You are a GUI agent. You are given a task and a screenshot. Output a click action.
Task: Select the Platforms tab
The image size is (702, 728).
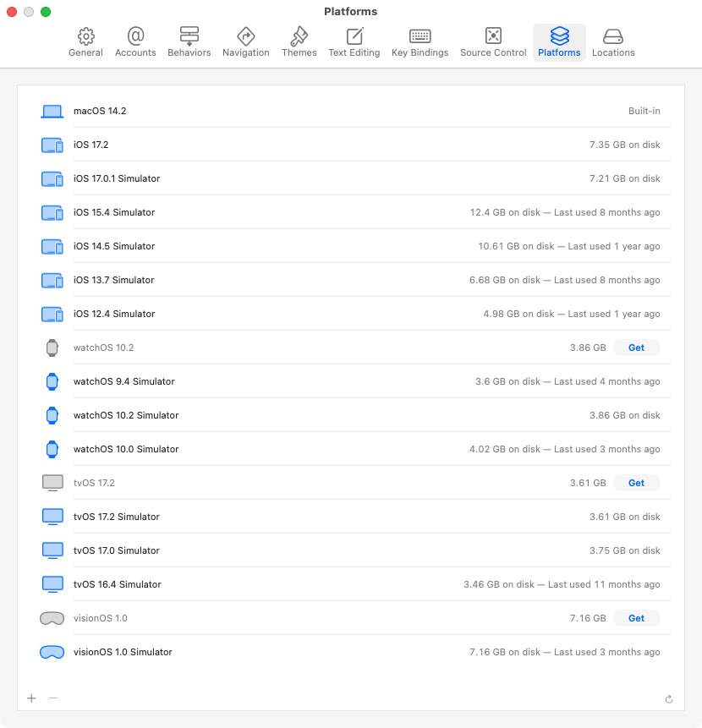click(x=559, y=42)
